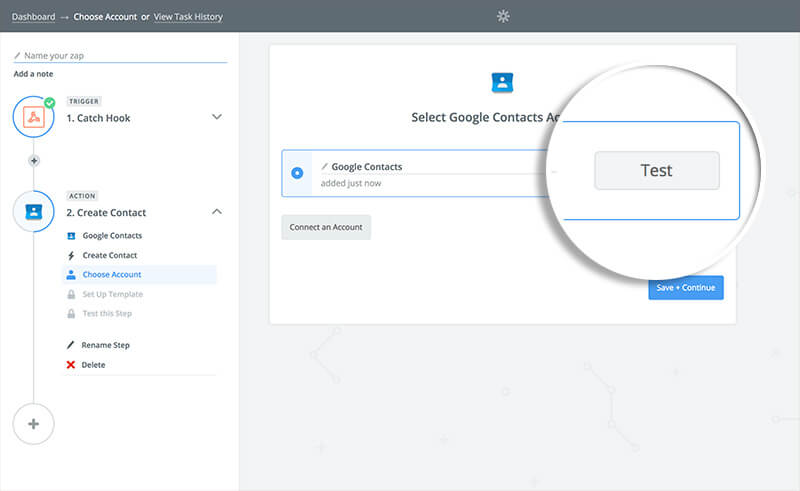Screen dimensions: 800x491
Task: Click the red X delete icon
Action: coord(71,365)
